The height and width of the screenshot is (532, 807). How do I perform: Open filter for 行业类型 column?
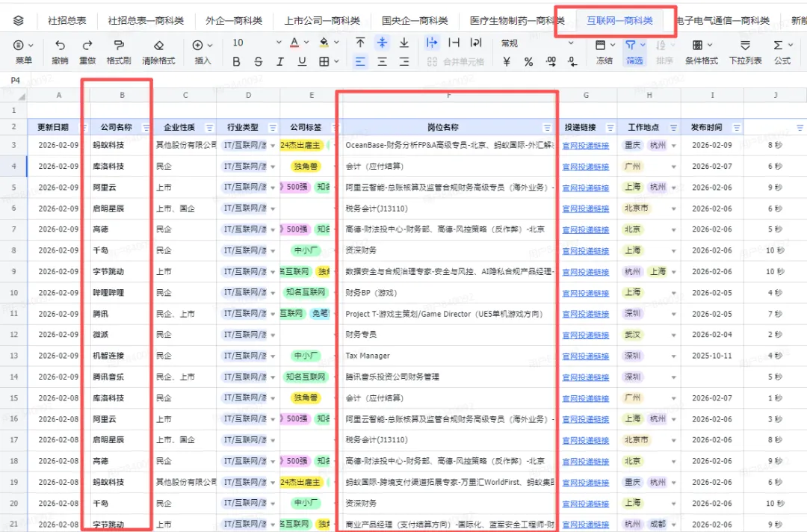[273, 128]
